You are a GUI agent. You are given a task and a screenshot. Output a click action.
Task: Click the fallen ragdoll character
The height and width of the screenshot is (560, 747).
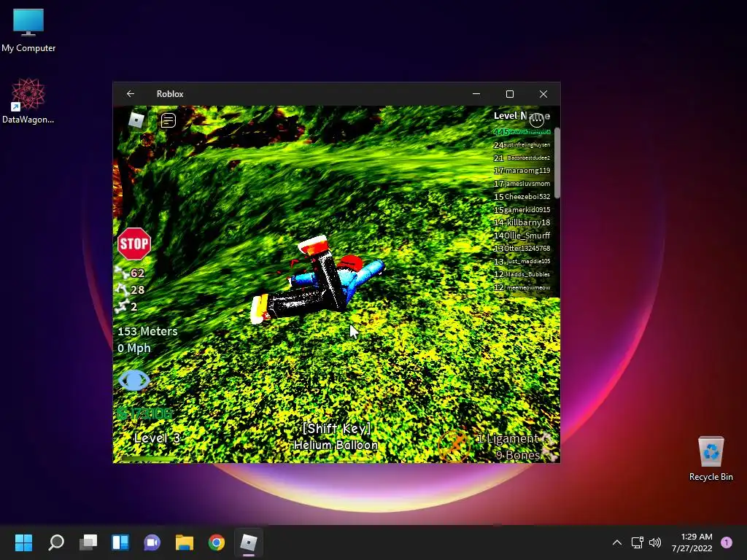[x=317, y=280]
